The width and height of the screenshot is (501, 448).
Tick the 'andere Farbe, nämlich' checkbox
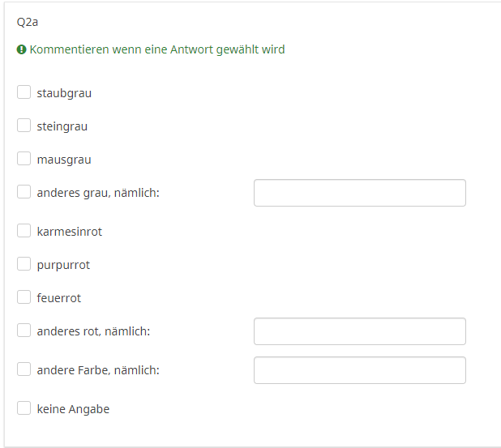pyautogui.click(x=24, y=369)
